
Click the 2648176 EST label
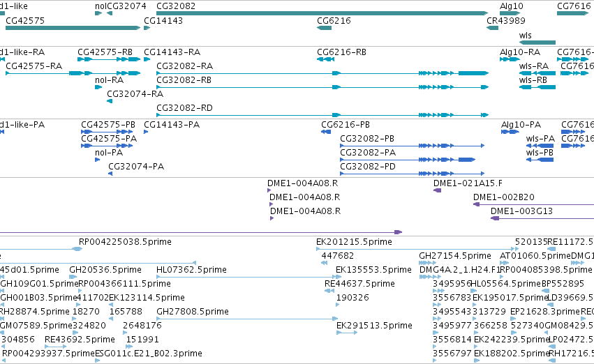[142, 326]
